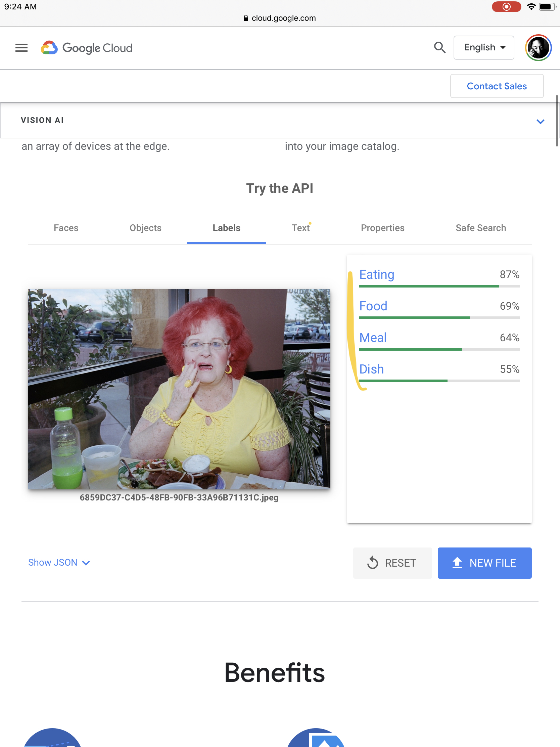Tap the 9:24 AM clock
Screen dimensions: 560x747
click(x=20, y=7)
